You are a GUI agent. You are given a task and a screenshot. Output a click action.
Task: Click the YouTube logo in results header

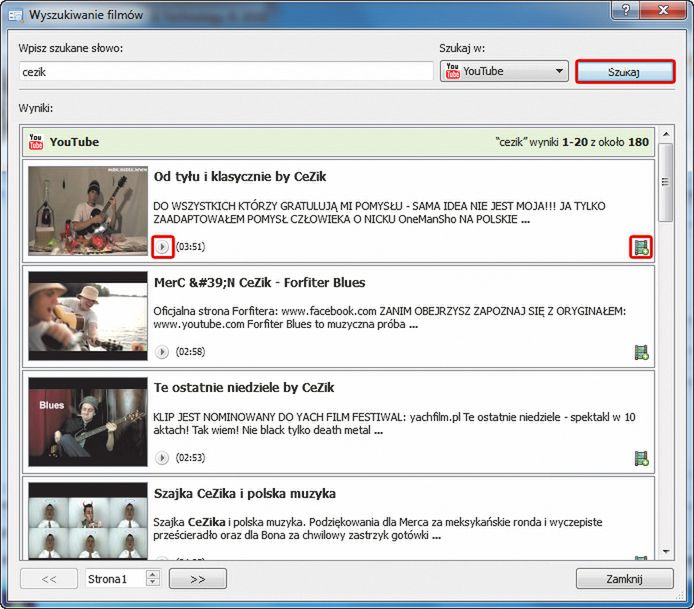(x=36, y=142)
